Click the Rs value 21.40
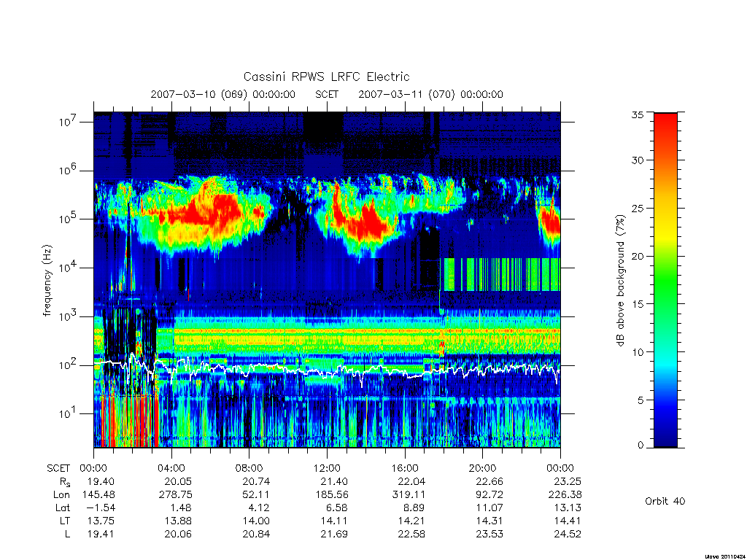This screenshot has height=560, width=747. tap(333, 481)
